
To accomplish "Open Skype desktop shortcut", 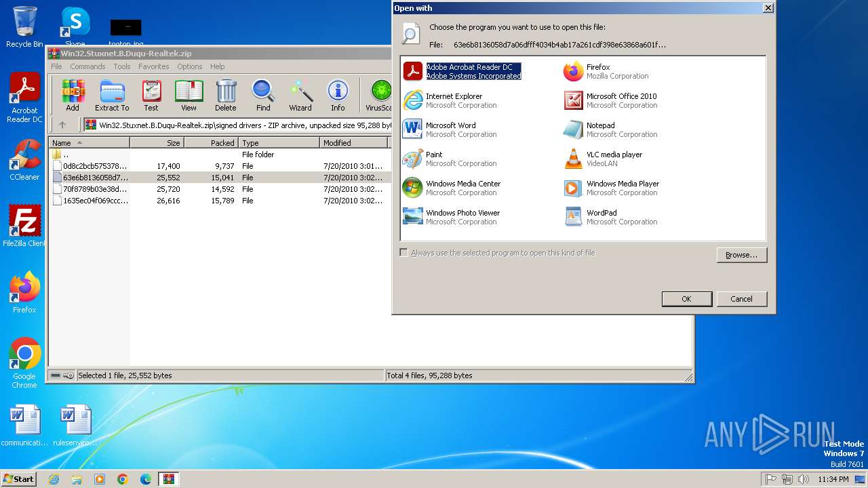I will tap(75, 27).
